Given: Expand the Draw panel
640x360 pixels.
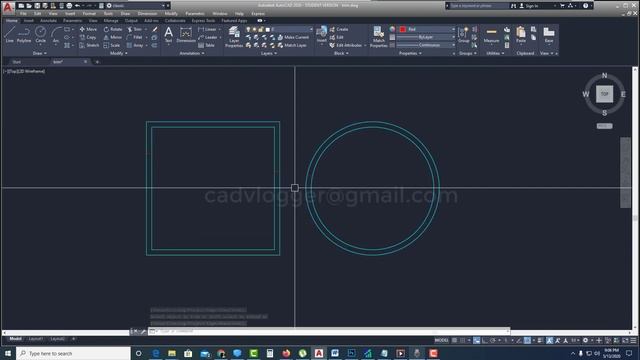Looking at the screenshot, I should [x=40, y=53].
